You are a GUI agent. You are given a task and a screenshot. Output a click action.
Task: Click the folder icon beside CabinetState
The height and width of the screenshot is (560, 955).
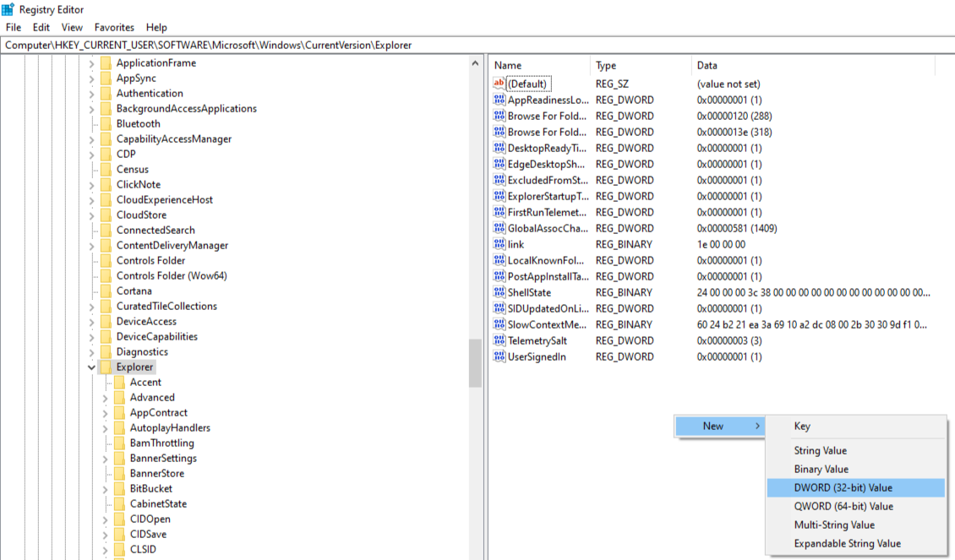tap(119, 504)
